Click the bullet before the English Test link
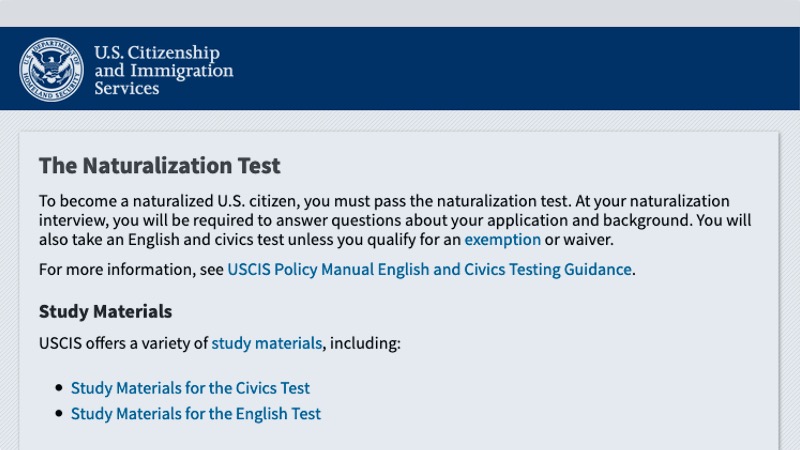Viewport: 800px width, 450px height. 59,413
